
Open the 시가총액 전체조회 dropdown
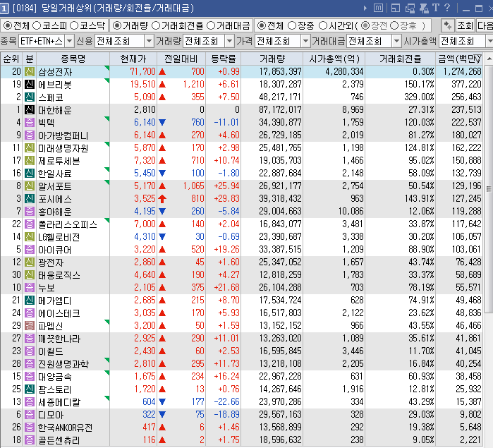pos(489,41)
